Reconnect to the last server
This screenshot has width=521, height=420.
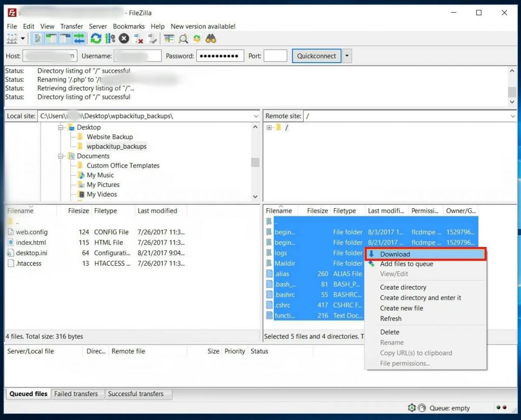(152, 39)
